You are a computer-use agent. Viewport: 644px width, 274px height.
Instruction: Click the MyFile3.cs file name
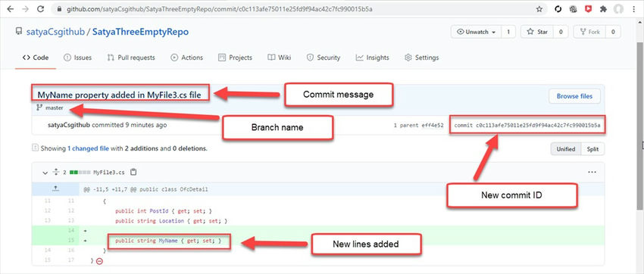(108, 173)
